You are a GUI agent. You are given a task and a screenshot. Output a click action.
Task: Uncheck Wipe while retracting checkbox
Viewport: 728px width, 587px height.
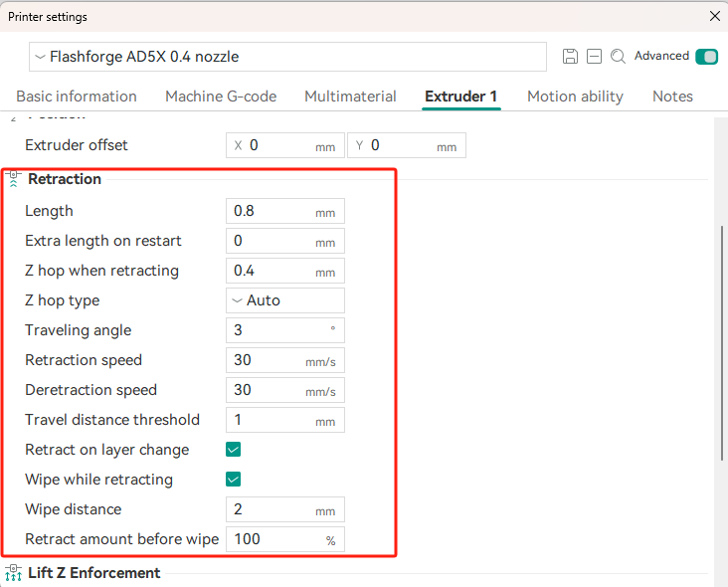point(233,480)
